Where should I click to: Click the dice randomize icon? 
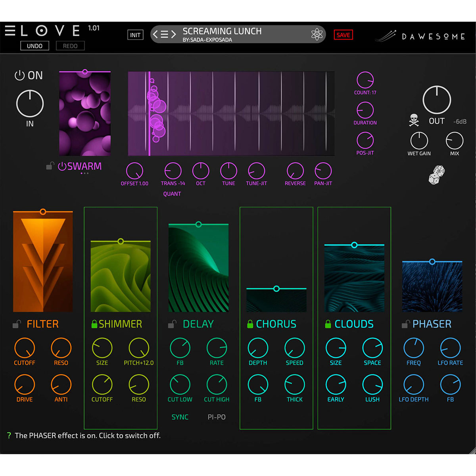tap(437, 175)
